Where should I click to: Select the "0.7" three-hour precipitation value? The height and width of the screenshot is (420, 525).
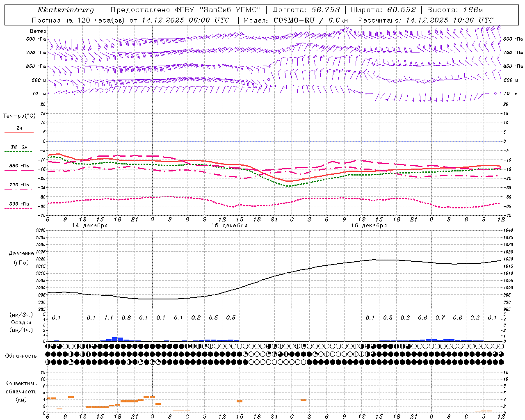click(440, 318)
